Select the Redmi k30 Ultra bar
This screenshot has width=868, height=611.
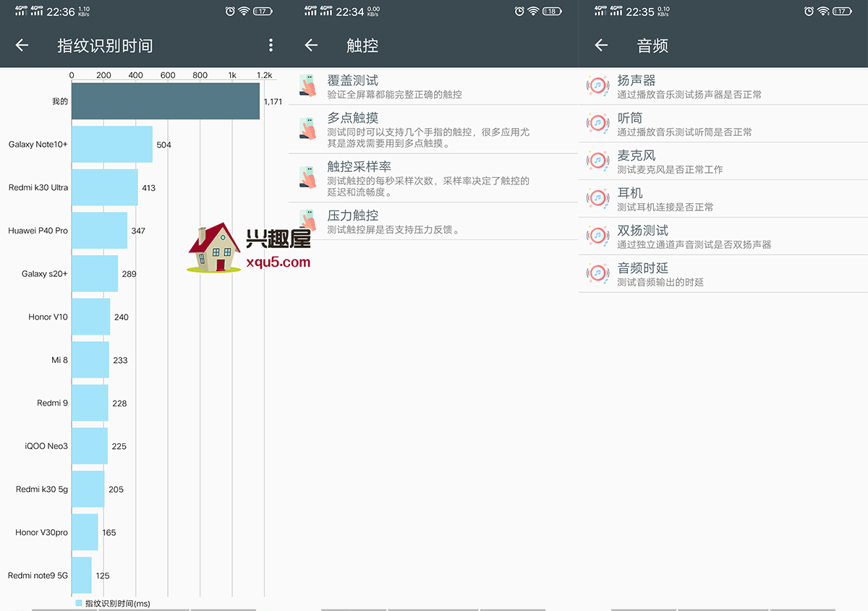click(x=105, y=187)
